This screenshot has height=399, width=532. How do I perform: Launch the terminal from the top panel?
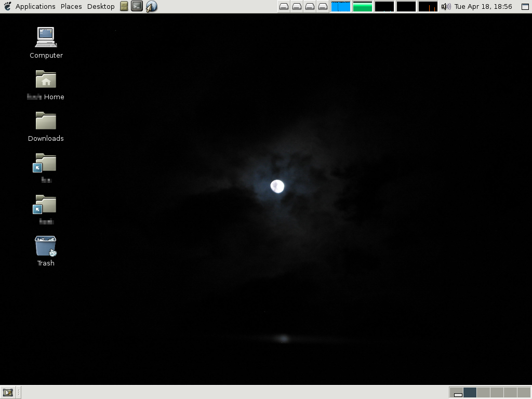[137, 6]
